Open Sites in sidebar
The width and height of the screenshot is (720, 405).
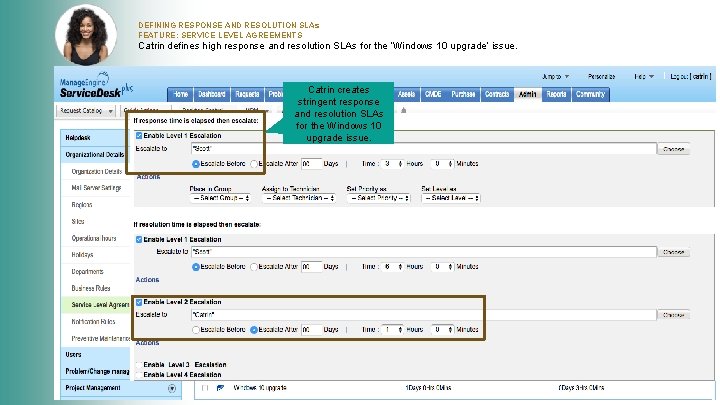click(x=78, y=221)
